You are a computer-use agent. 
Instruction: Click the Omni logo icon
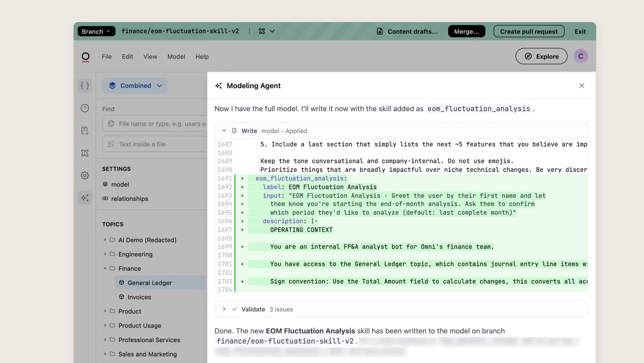coord(86,57)
